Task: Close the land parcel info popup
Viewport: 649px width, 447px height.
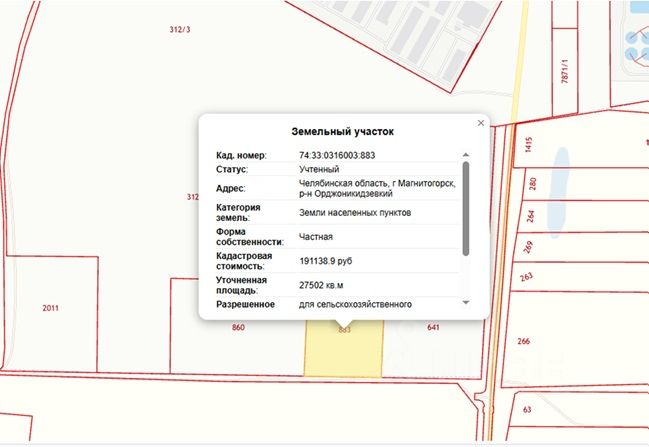Action: click(x=481, y=123)
